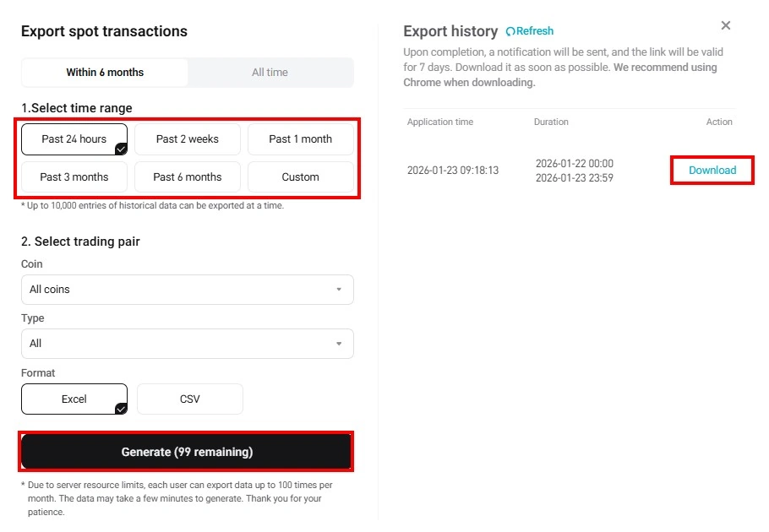Close the export dialog with the X icon
769x532 pixels.
(x=725, y=25)
